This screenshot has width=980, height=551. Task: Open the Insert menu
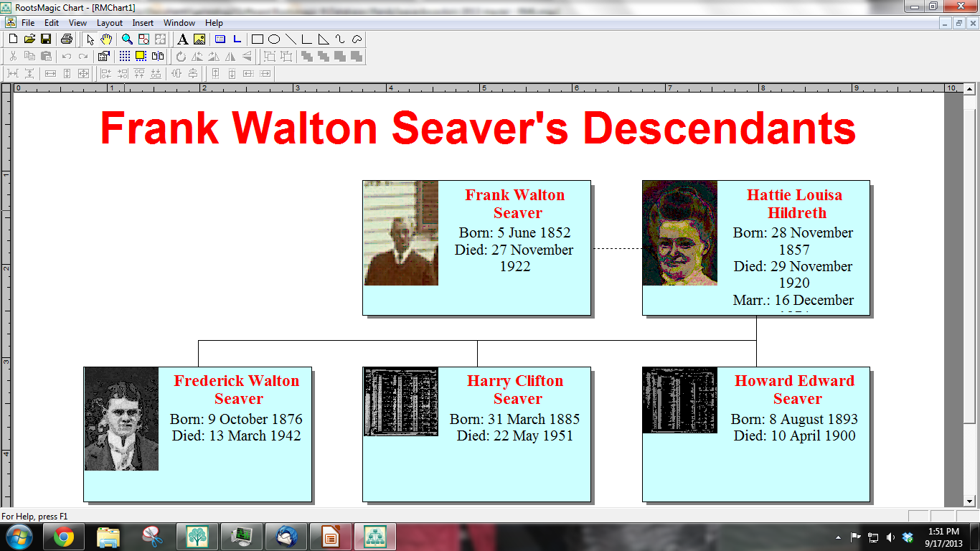click(x=142, y=22)
